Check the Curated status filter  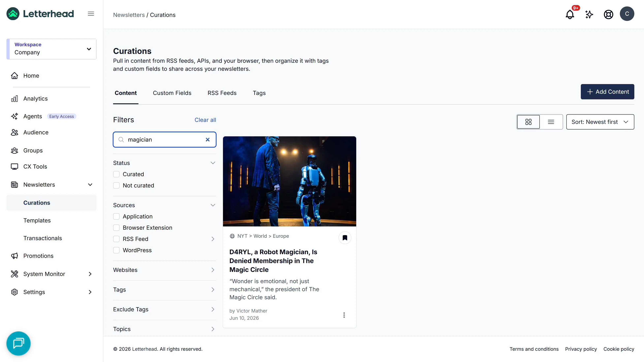[116, 174]
